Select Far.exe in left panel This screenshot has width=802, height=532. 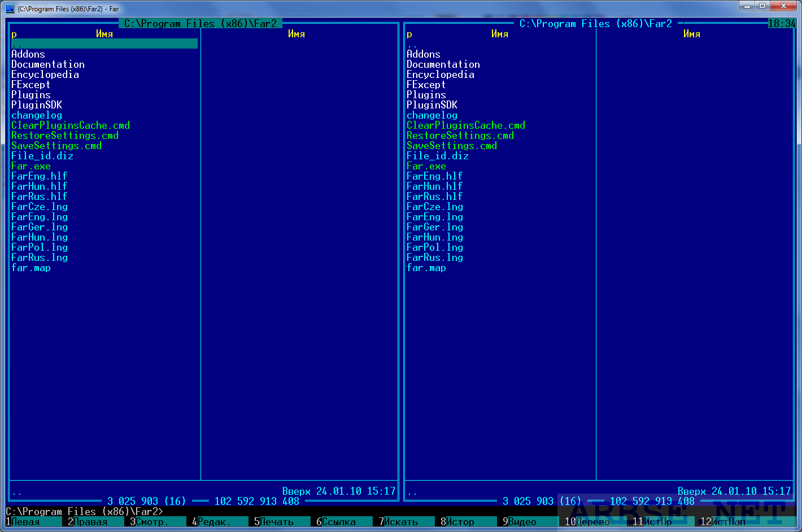pyautogui.click(x=31, y=166)
